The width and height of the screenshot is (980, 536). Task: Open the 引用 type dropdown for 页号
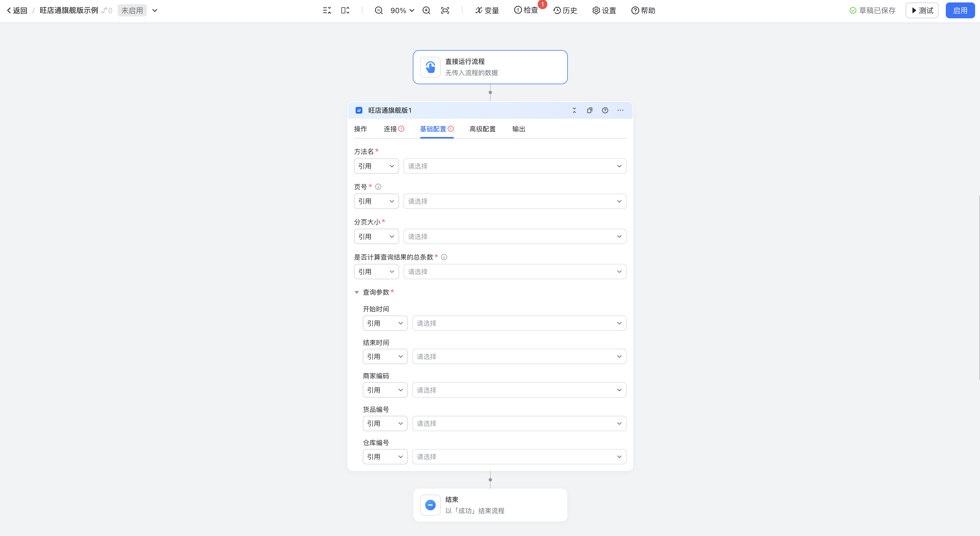376,201
